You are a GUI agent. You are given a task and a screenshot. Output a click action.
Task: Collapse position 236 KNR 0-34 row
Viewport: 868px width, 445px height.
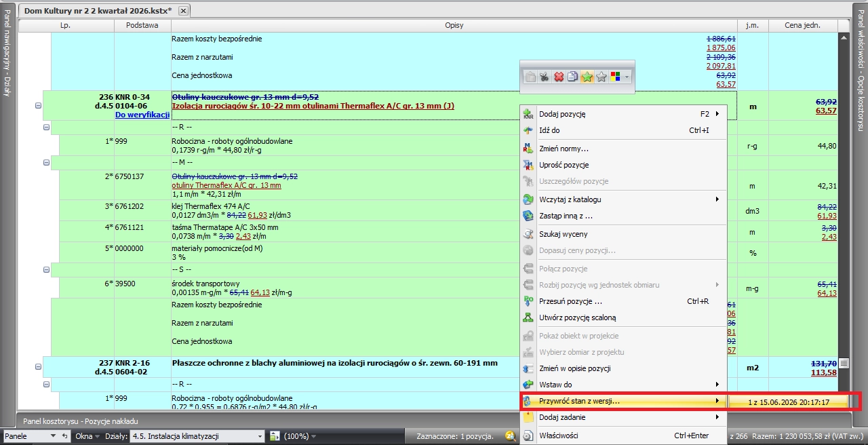[38, 106]
